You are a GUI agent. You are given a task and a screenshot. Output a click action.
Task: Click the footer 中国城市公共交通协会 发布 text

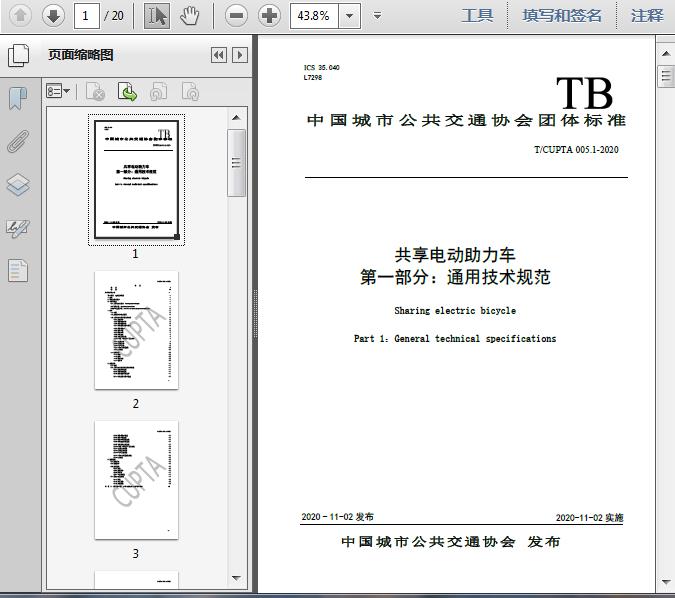(450, 542)
